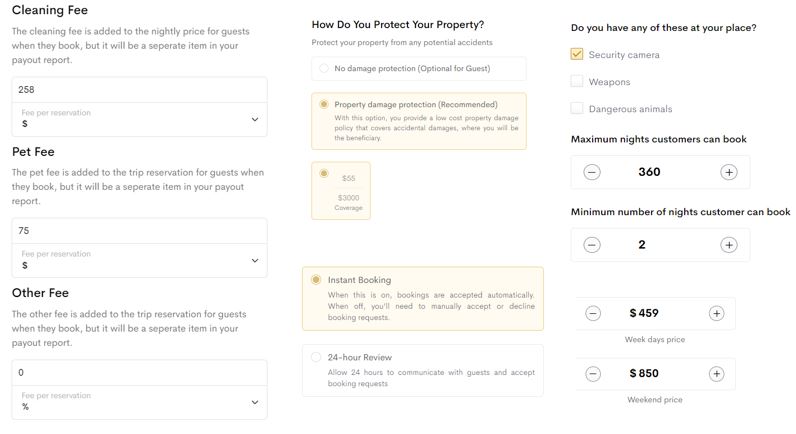Click the Cleaning Fee amount field
Image resolution: width=796 pixels, height=434 pixels.
coord(139,90)
